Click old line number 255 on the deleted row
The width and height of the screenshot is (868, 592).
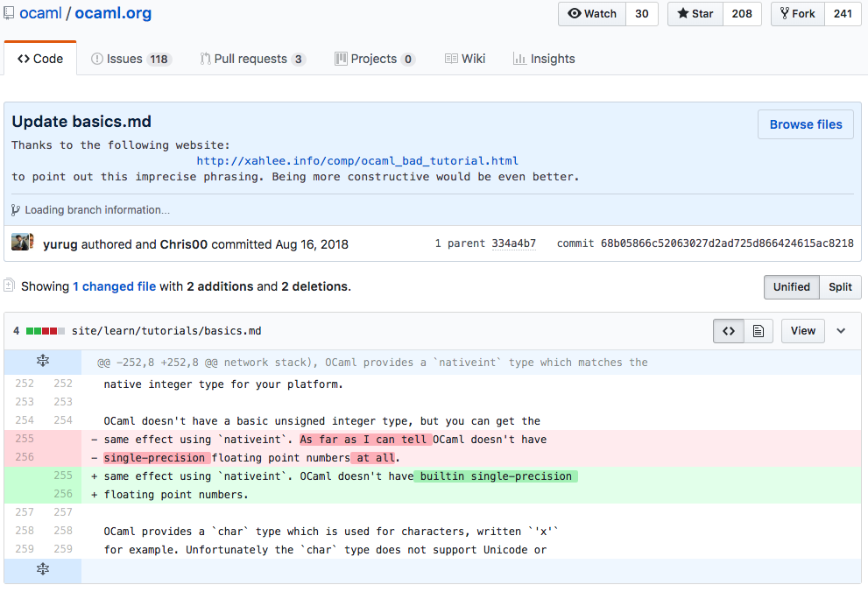click(25, 439)
